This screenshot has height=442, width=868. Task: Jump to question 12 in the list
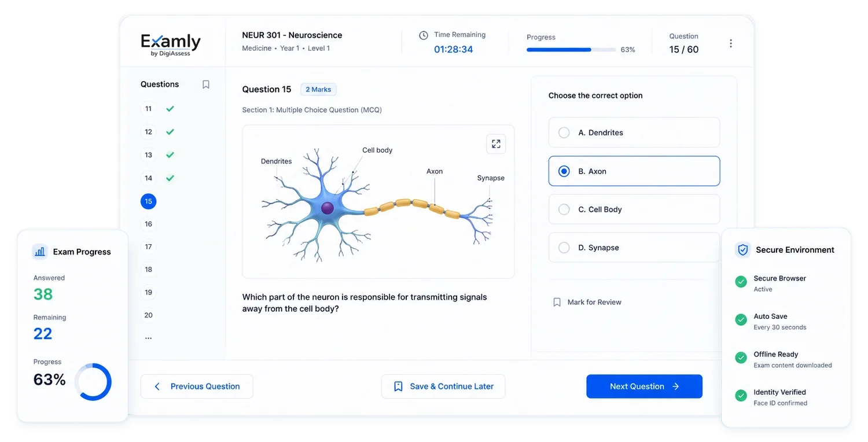coord(149,132)
